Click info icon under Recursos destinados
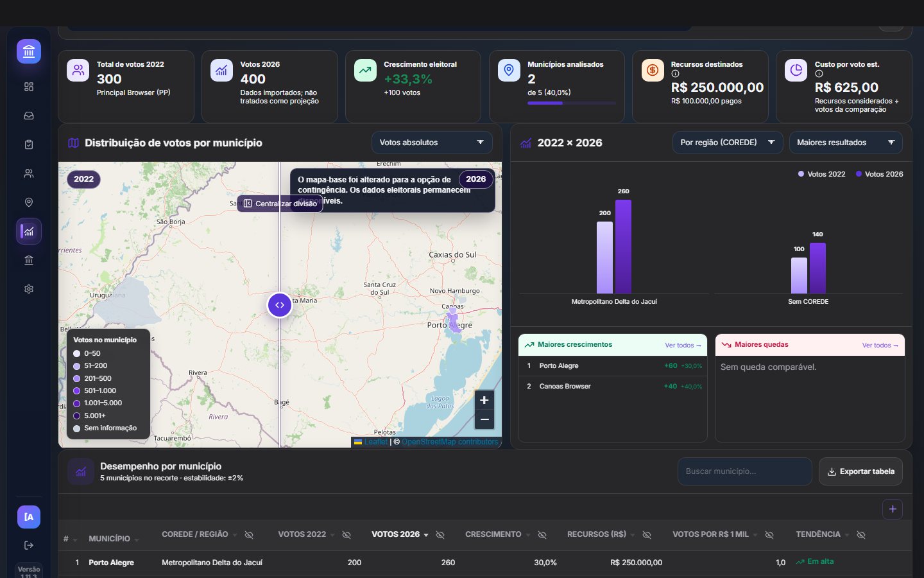 [675, 74]
